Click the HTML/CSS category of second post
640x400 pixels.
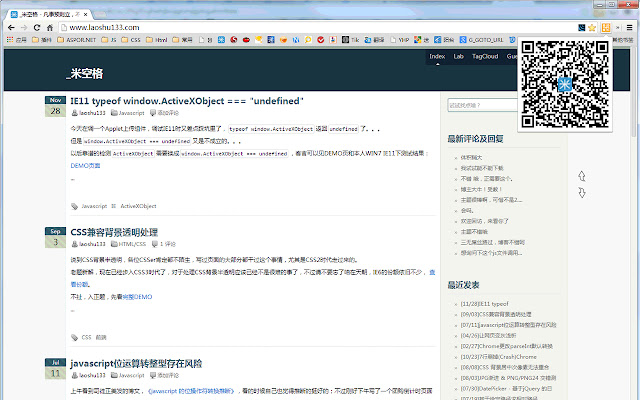pos(132,244)
